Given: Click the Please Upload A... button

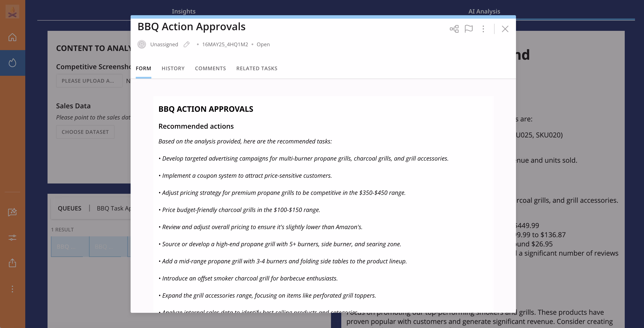Looking at the screenshot, I should click(89, 81).
